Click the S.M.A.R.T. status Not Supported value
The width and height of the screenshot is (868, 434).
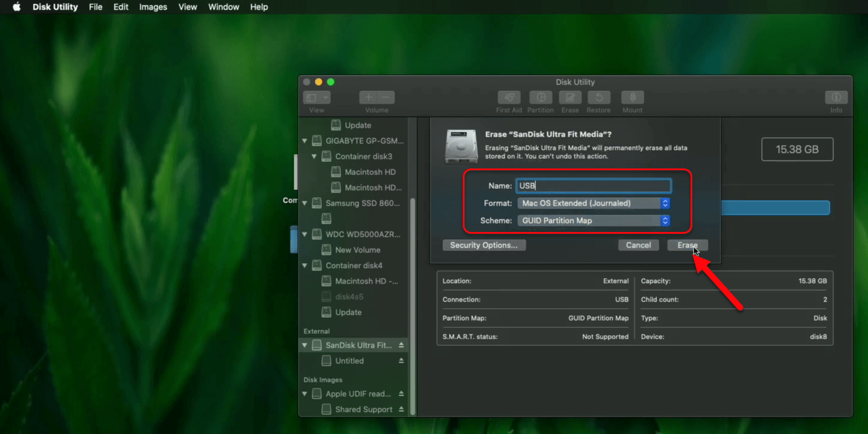605,337
